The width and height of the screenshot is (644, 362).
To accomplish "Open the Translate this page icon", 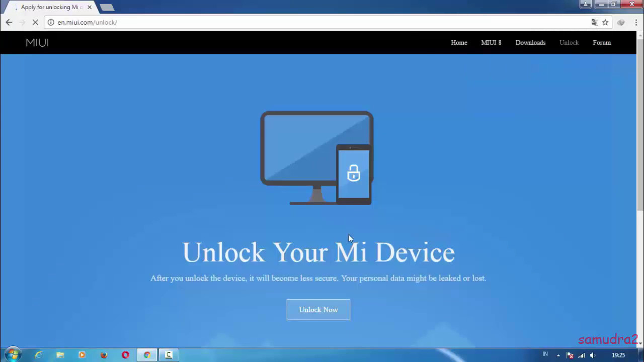I will [595, 22].
